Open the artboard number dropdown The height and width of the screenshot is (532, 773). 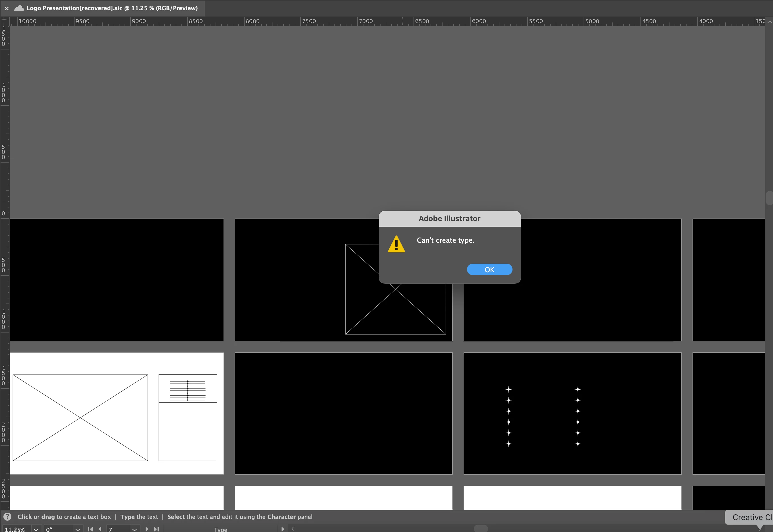tap(135, 529)
